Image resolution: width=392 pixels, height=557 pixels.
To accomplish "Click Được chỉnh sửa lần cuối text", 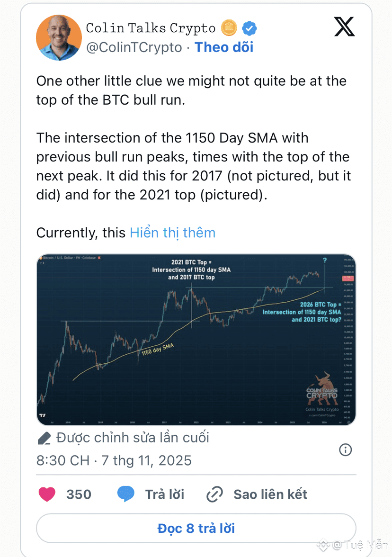I will click(x=133, y=438).
